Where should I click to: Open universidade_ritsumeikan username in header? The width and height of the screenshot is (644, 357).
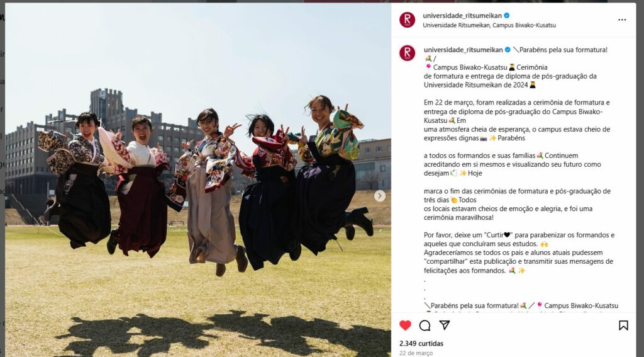462,16
